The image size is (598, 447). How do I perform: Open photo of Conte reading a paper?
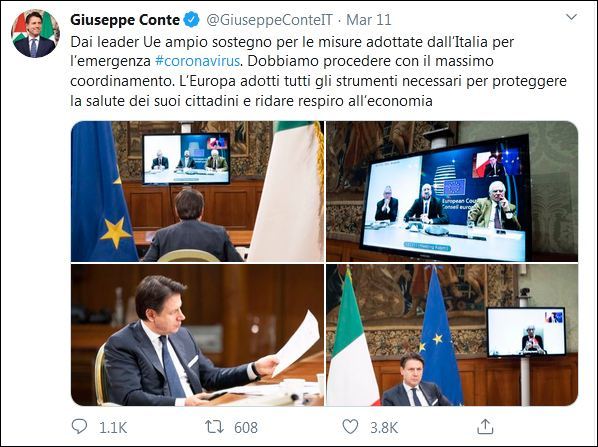[197, 335]
